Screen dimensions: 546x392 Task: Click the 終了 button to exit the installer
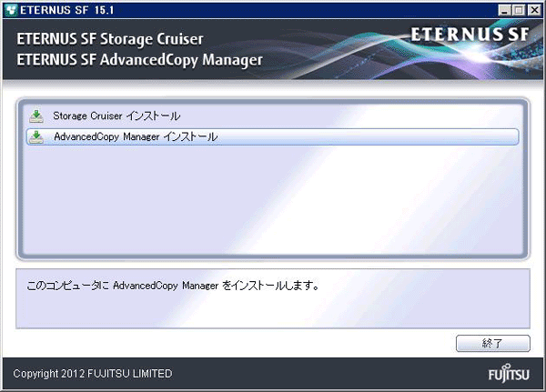492,343
